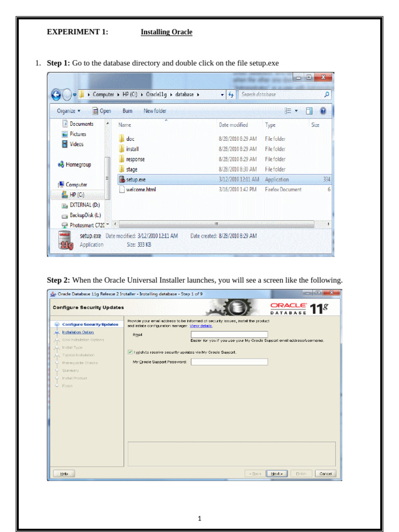This screenshot has width=399, height=532.
Task: Click the large Oracle 11g icon in details pane
Action: pyautogui.click(x=65, y=240)
